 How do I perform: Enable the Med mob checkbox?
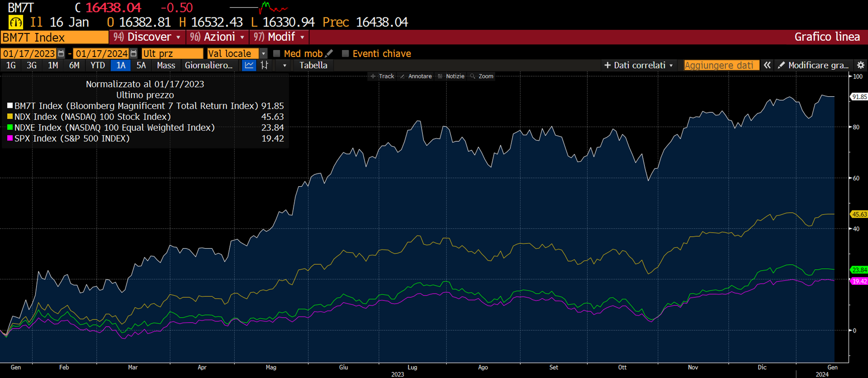pos(277,53)
